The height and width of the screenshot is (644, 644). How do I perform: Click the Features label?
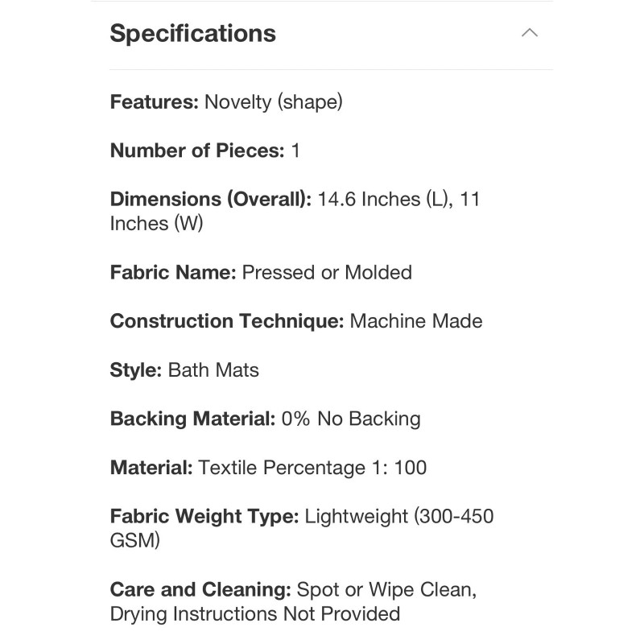click(154, 102)
